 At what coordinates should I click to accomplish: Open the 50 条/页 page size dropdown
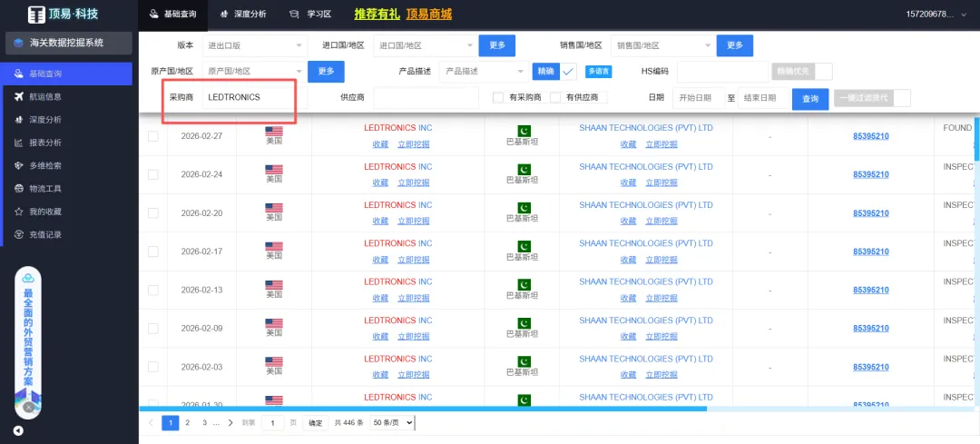click(392, 423)
